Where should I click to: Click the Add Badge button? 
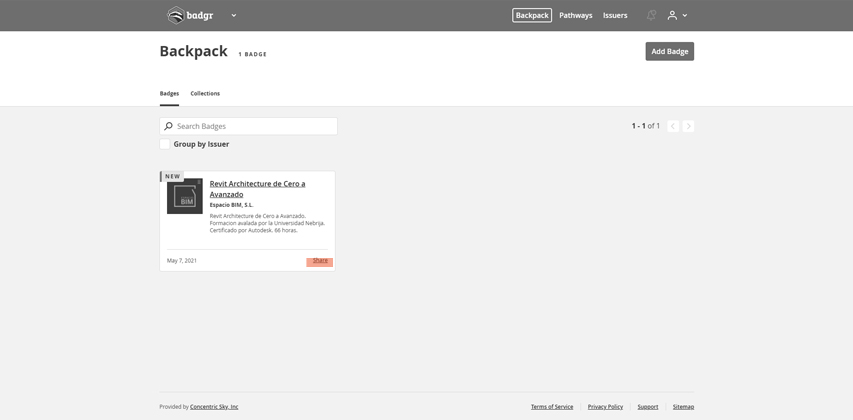coord(670,51)
